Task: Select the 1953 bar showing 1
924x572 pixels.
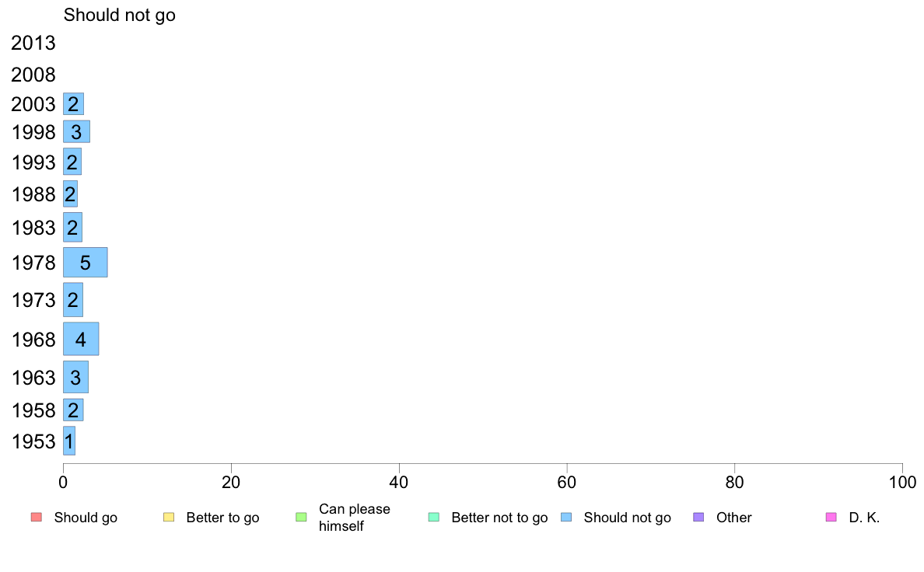Action: 69,441
